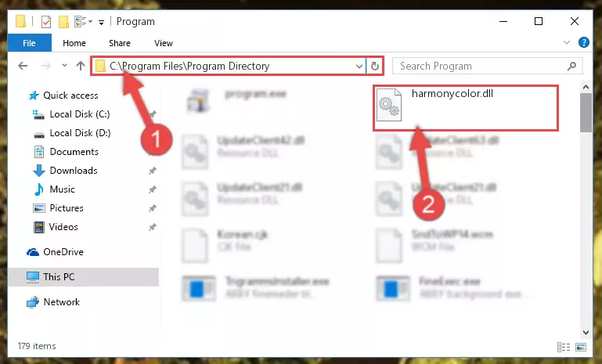This screenshot has width=602, height=364.
Task: Click the scrollbar up arrow
Action: point(586,87)
